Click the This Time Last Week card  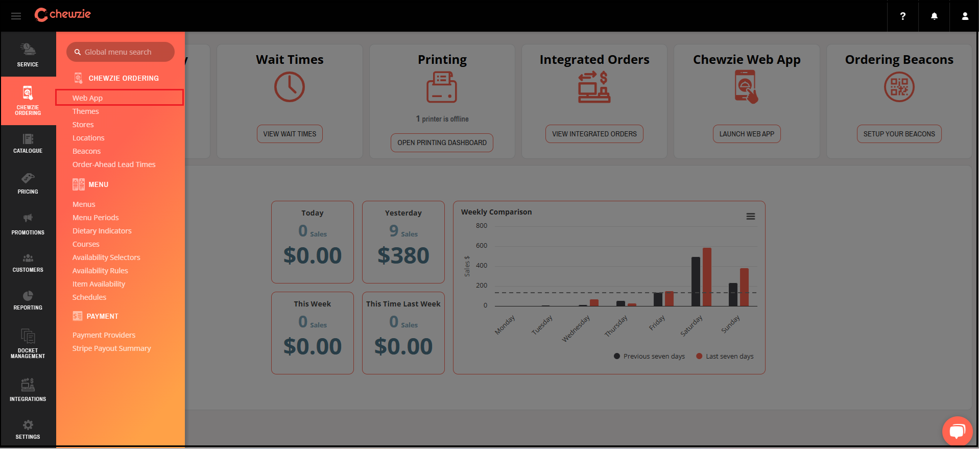click(403, 333)
